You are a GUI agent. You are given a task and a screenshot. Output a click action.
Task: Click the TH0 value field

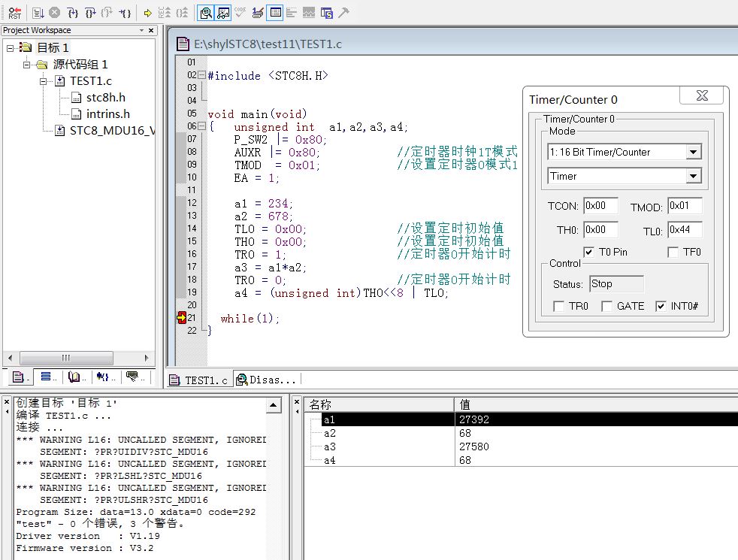(x=600, y=230)
